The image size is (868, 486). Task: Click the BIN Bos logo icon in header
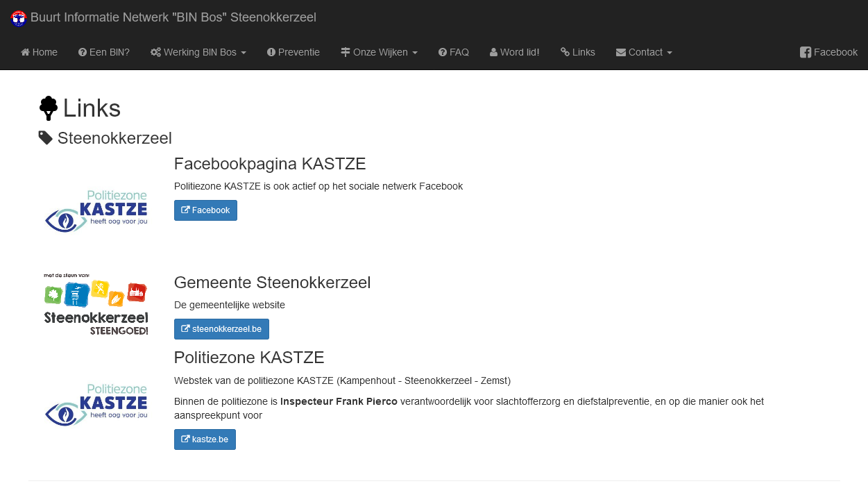point(19,18)
